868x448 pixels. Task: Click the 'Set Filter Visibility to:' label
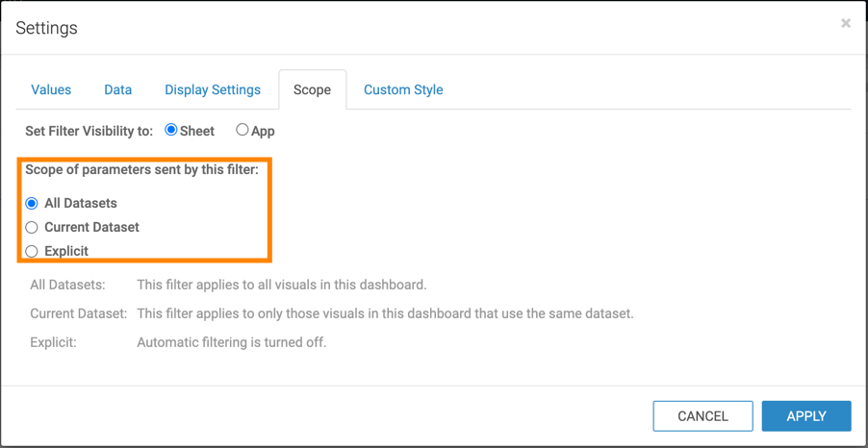pyautogui.click(x=89, y=131)
